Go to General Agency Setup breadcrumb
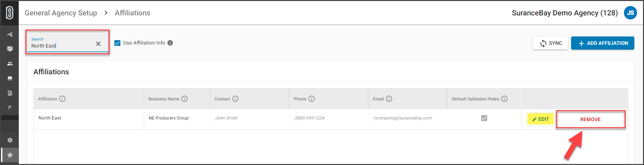 point(61,13)
